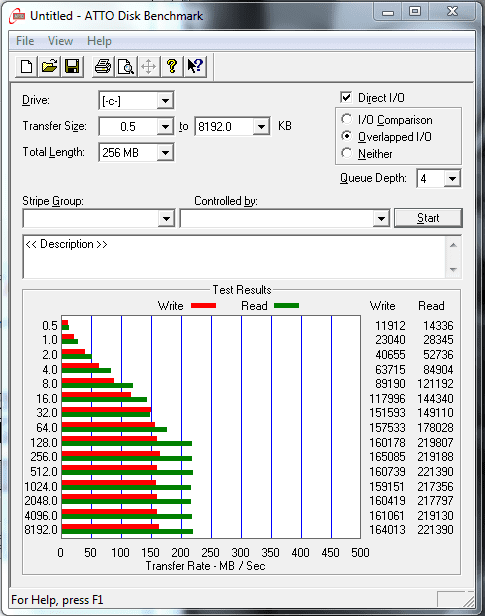Open the Help menu
This screenshot has height=616, width=485.
(x=99, y=41)
